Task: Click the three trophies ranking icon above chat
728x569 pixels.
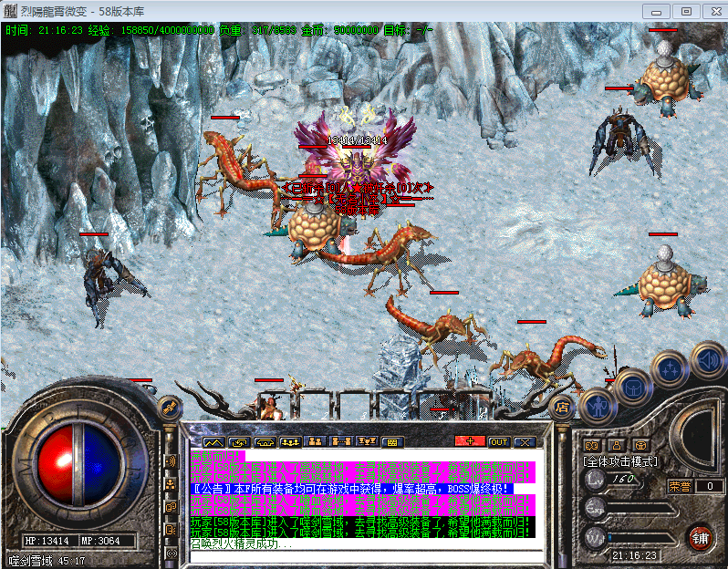Action: point(367,441)
